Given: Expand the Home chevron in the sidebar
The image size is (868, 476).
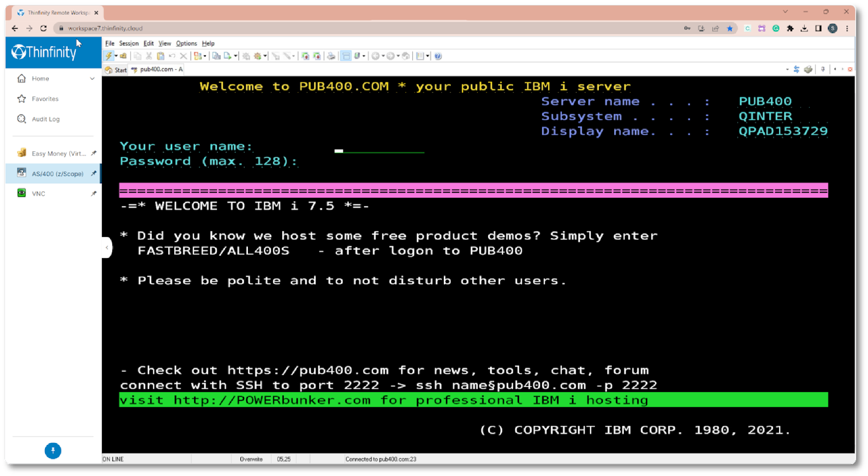Looking at the screenshot, I should click(92, 79).
